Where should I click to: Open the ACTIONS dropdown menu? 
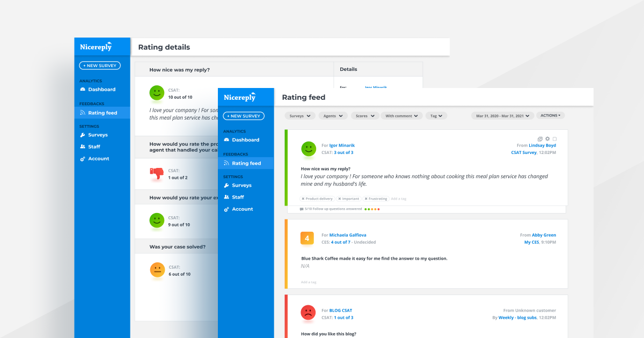[550, 115]
